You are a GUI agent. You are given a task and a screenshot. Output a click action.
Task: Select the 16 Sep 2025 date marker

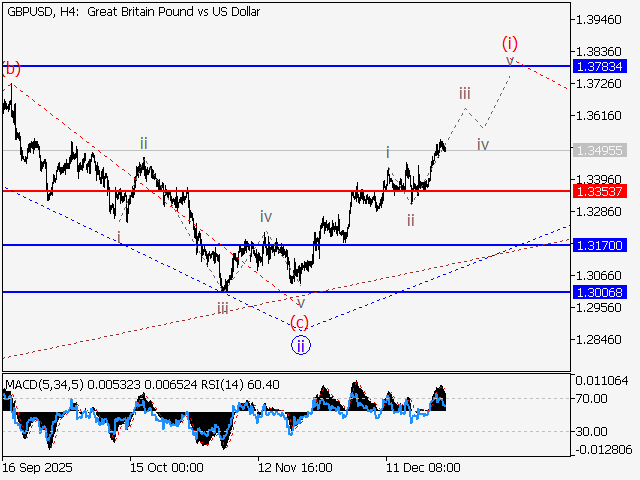[37, 467]
